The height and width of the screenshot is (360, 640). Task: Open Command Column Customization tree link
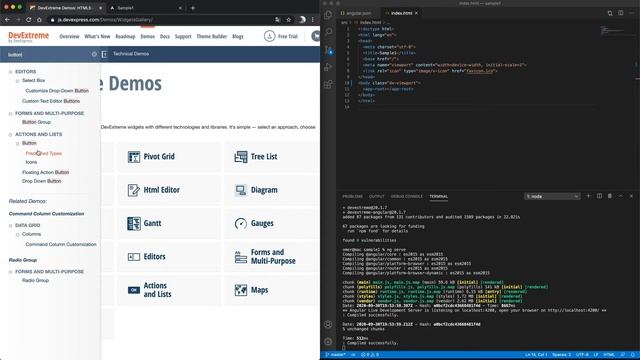(61, 244)
